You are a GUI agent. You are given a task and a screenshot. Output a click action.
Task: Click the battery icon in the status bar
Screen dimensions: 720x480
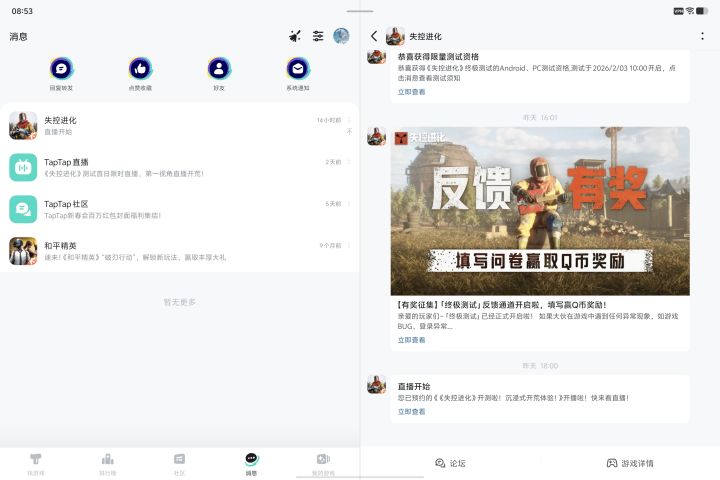point(702,11)
